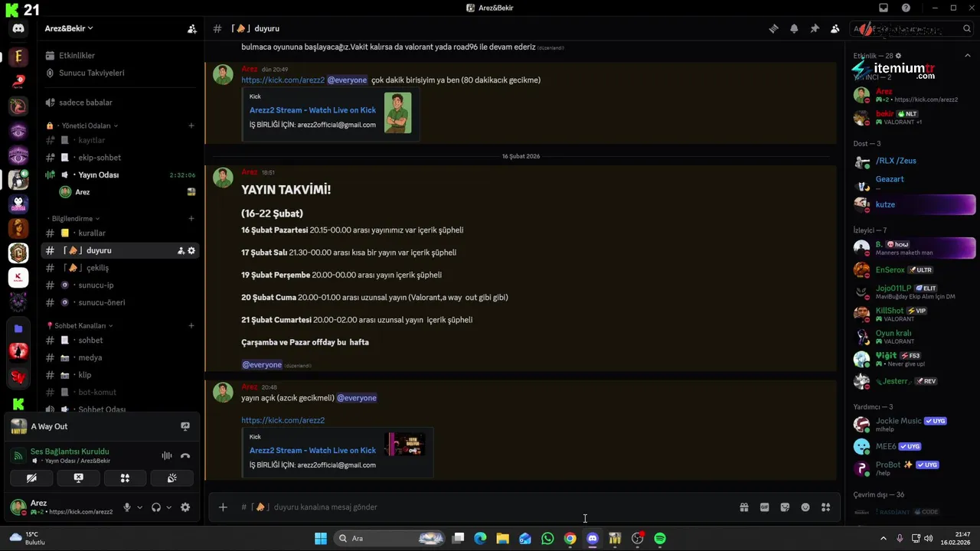
Task: Select the Yayın Odası voice channel
Action: (x=120, y=174)
